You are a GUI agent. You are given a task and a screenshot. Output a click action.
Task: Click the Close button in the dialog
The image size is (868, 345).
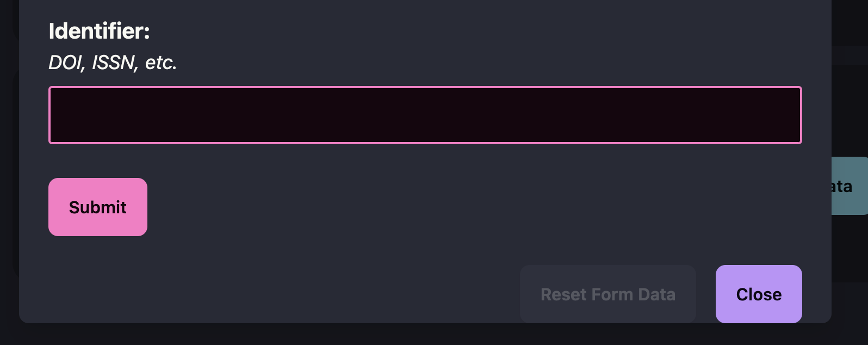pos(758,294)
